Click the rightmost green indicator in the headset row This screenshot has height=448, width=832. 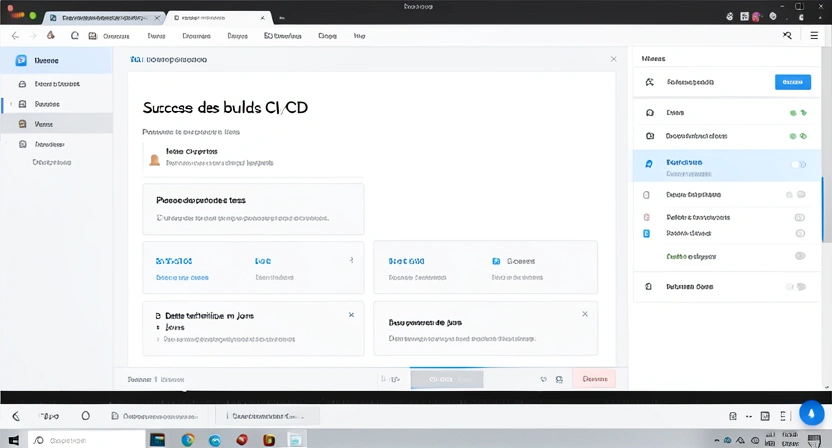coord(804,113)
